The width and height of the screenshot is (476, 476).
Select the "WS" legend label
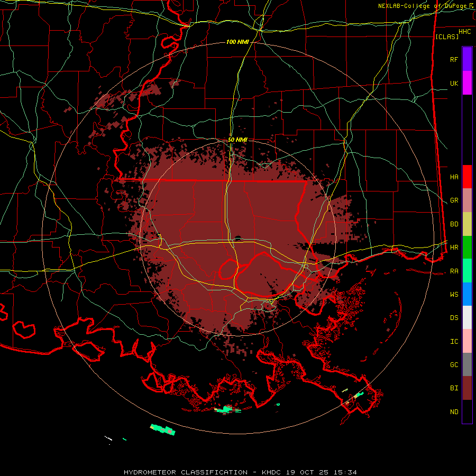click(x=454, y=294)
